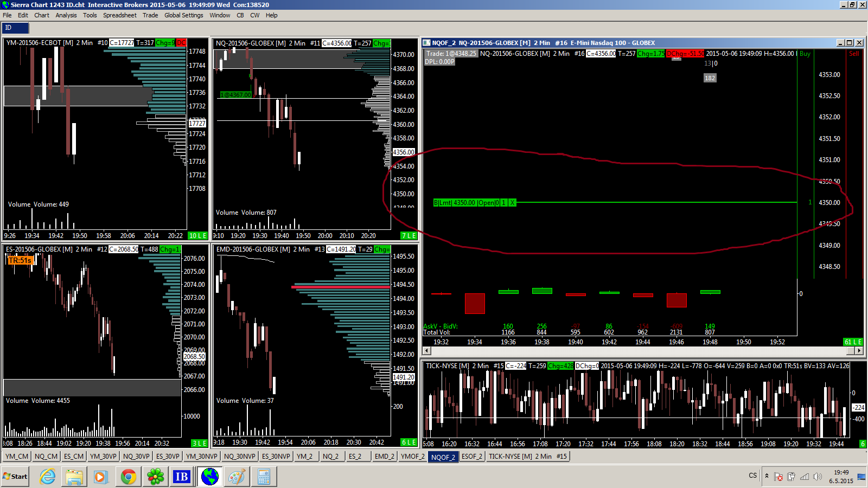Click the green Chg=1.75 field in NQOF_2

tap(650, 54)
